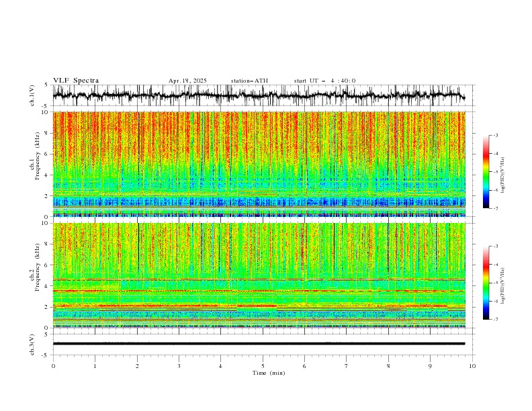Click the "start UT = 4 :40: 0" text
532x411 pixels.
[324, 81]
